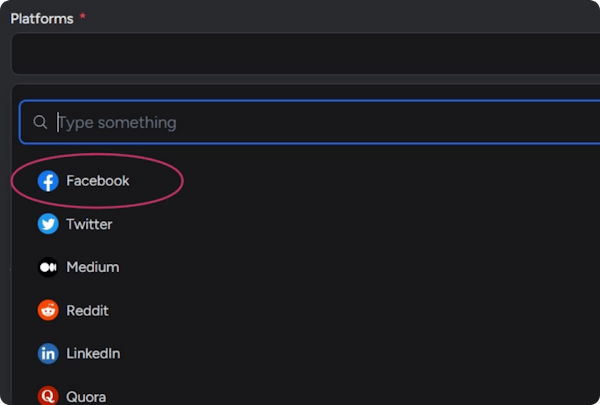Click the LinkedIn logo icon
The width and height of the screenshot is (600, 405).
48,353
